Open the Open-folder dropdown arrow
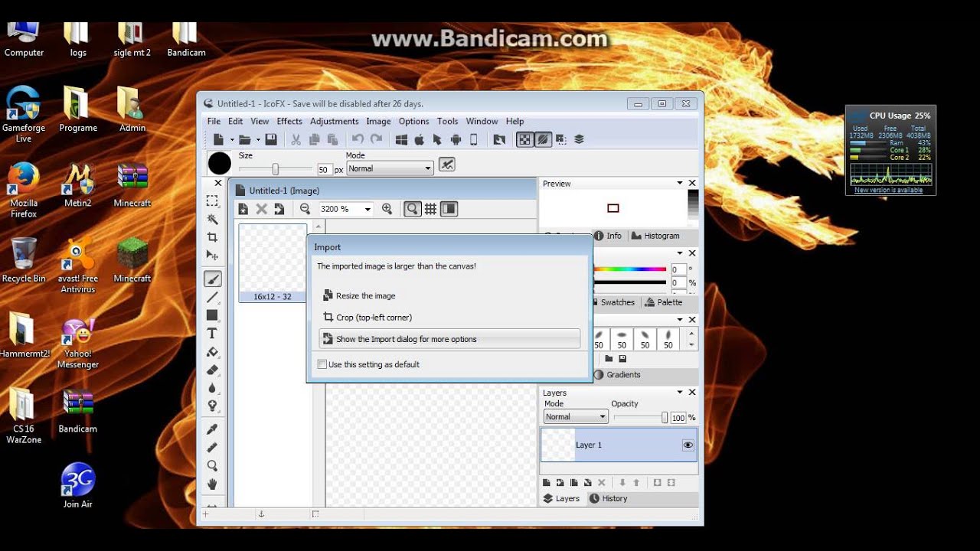 point(258,140)
